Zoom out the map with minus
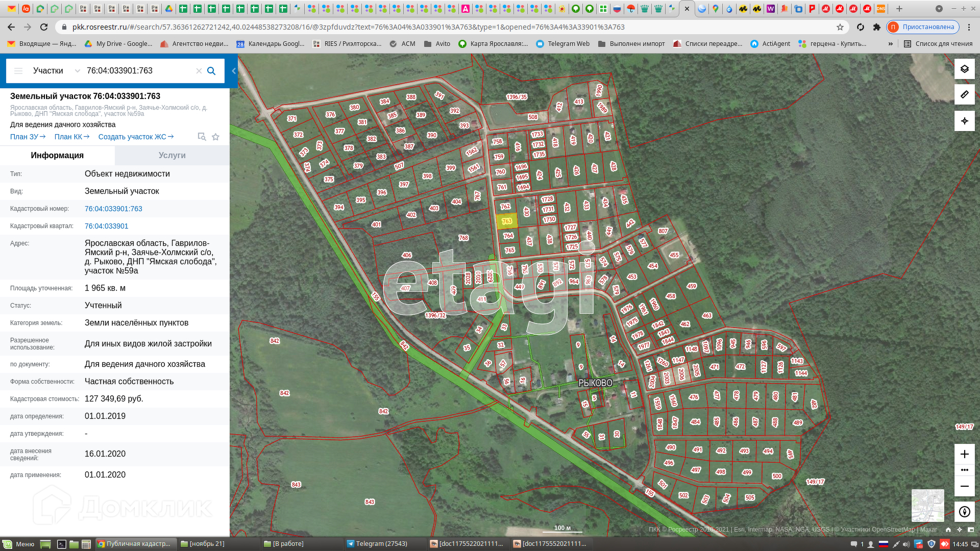 pos(964,486)
